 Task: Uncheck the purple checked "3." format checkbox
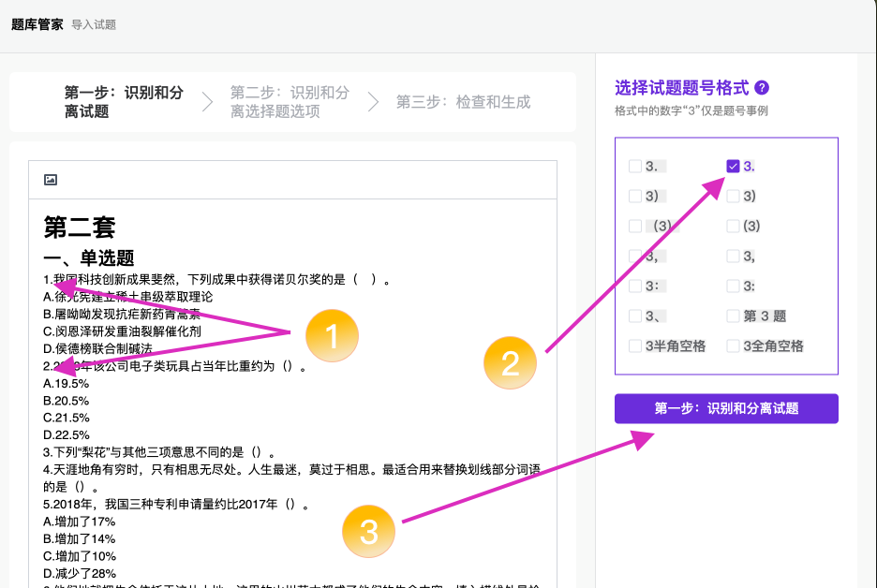pos(733,166)
